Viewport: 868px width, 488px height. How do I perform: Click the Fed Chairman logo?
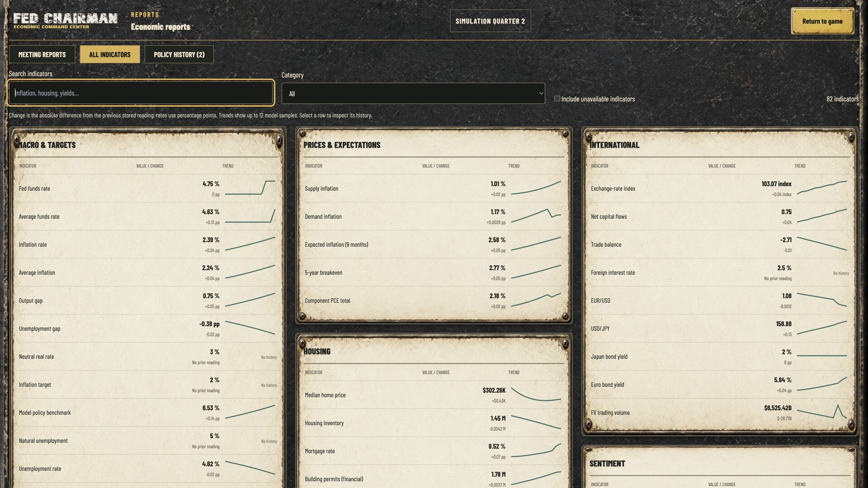(65, 21)
